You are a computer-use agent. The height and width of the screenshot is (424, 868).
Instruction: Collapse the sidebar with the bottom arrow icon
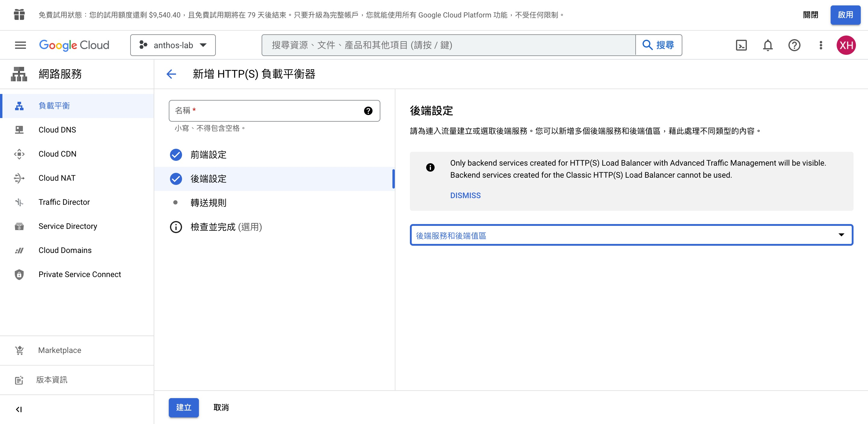[x=19, y=409]
